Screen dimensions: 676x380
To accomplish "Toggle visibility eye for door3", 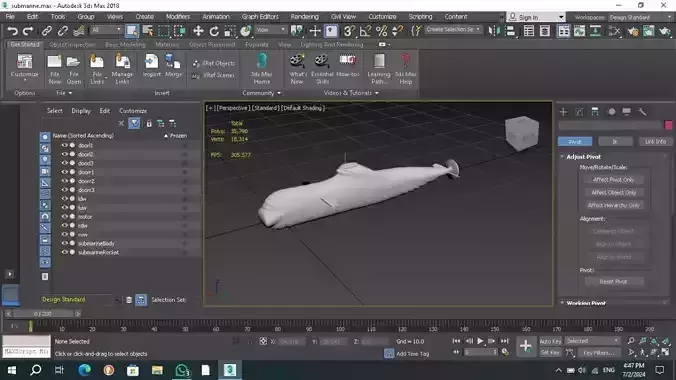I will click(x=64, y=163).
